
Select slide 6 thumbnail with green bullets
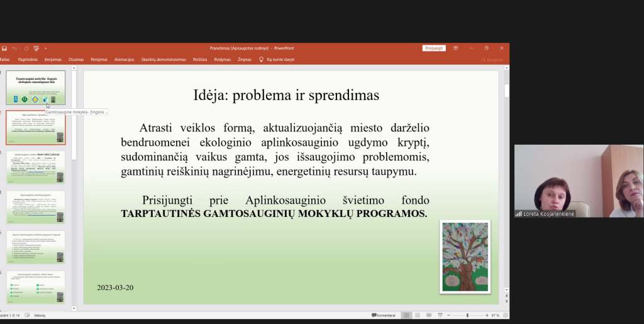35,287
